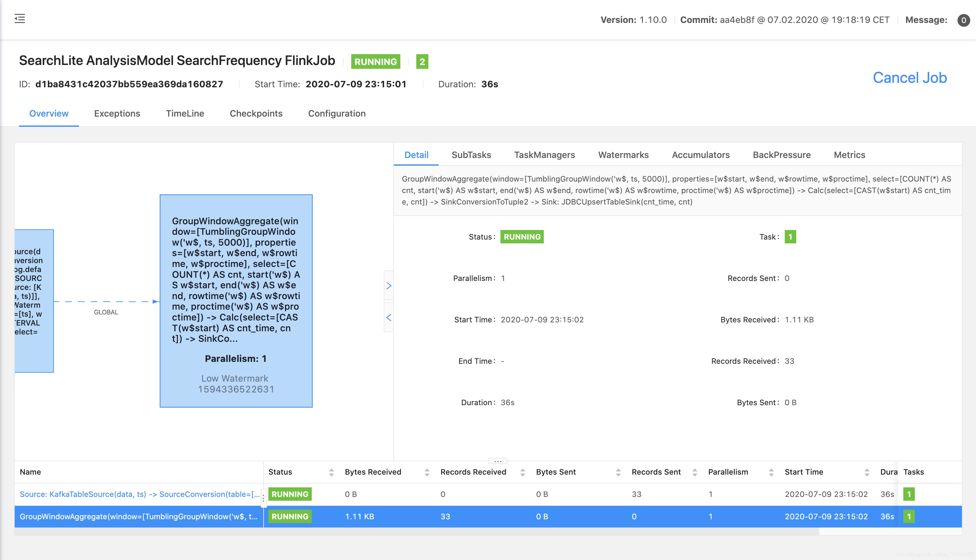Click Tasks badge in KafkaTableSource row

point(909,494)
